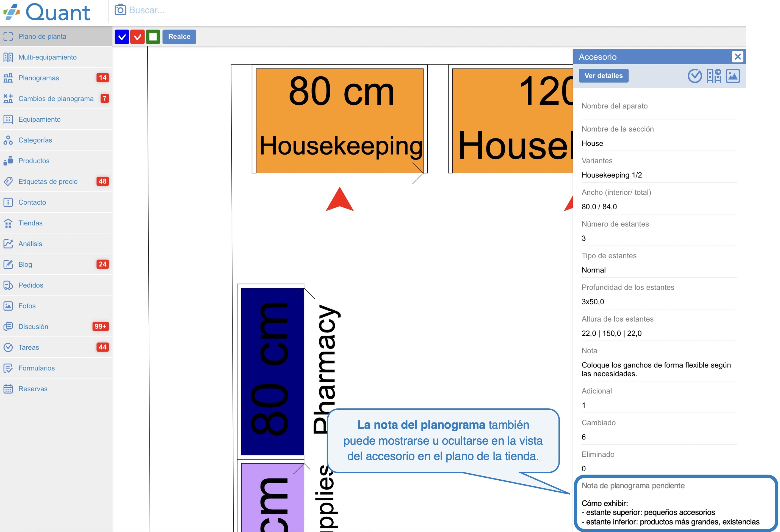The width and height of the screenshot is (780, 532).
Task: Click the Productos sidebar icon
Action: [x=8, y=161]
